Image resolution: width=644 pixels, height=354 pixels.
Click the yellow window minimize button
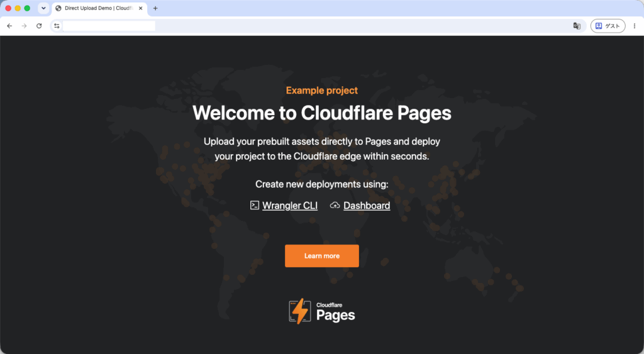click(18, 8)
